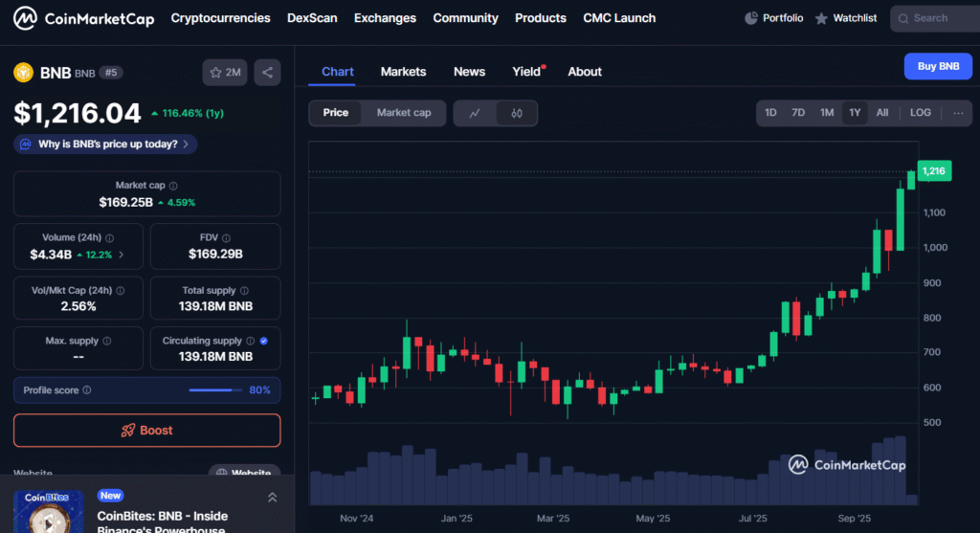Image resolution: width=980 pixels, height=533 pixels.
Task: Click the Profile score progress bar
Action: (215, 389)
